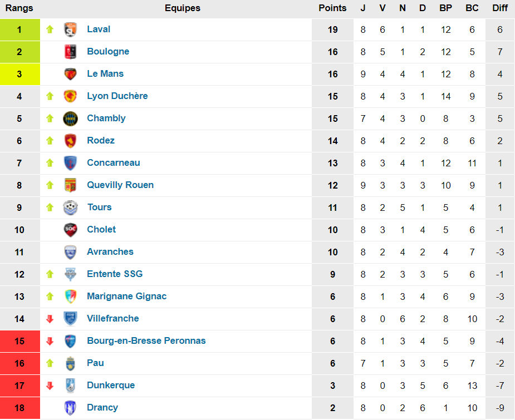Click the Points column header
Viewport: 515px width, 420px height.
(x=332, y=8)
